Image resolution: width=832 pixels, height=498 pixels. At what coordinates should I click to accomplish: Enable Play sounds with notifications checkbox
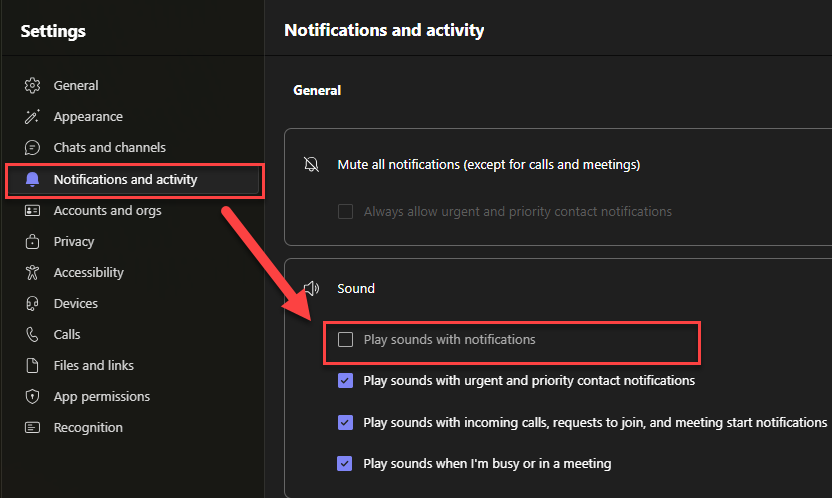346,340
